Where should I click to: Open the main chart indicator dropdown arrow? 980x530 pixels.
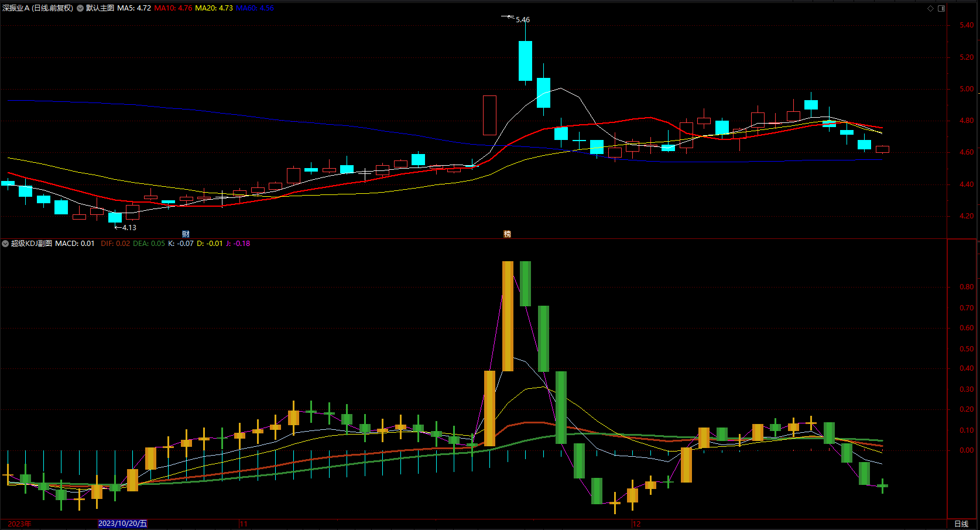click(80, 8)
